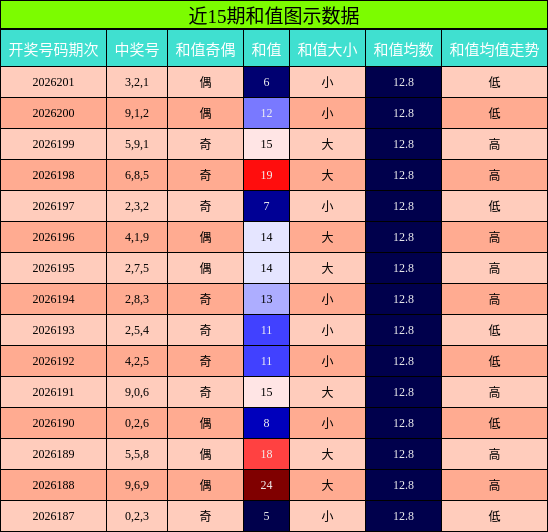Click the sum value 7 cell
548x532 pixels.
pos(267,206)
